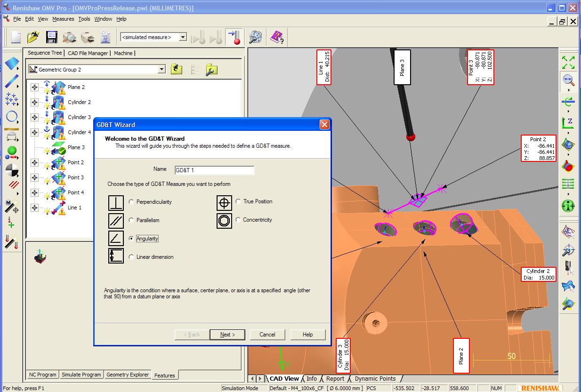Expand the Line 1 tree node
The width and height of the screenshot is (581, 392).
pyautogui.click(x=34, y=208)
